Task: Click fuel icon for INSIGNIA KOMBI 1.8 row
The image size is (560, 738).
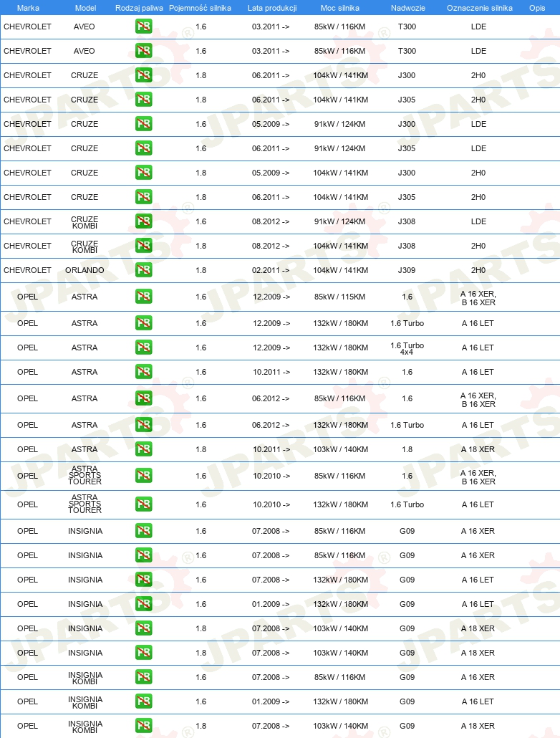Action: 143,726
